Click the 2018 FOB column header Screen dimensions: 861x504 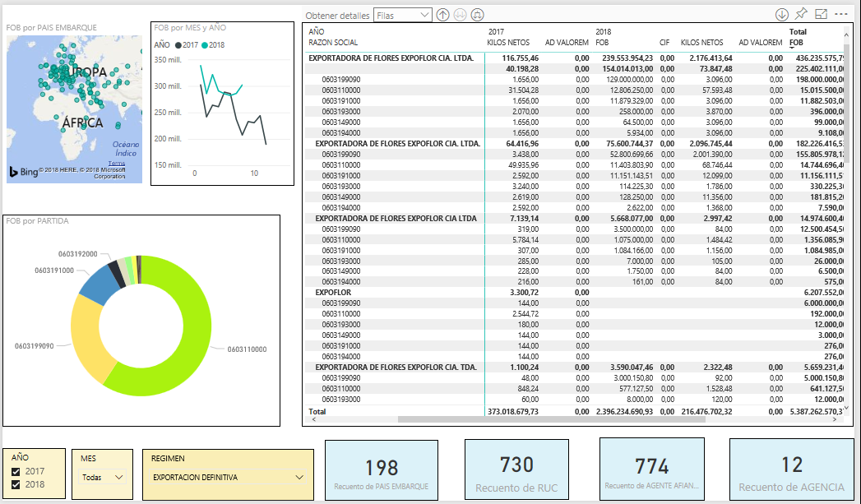click(602, 42)
